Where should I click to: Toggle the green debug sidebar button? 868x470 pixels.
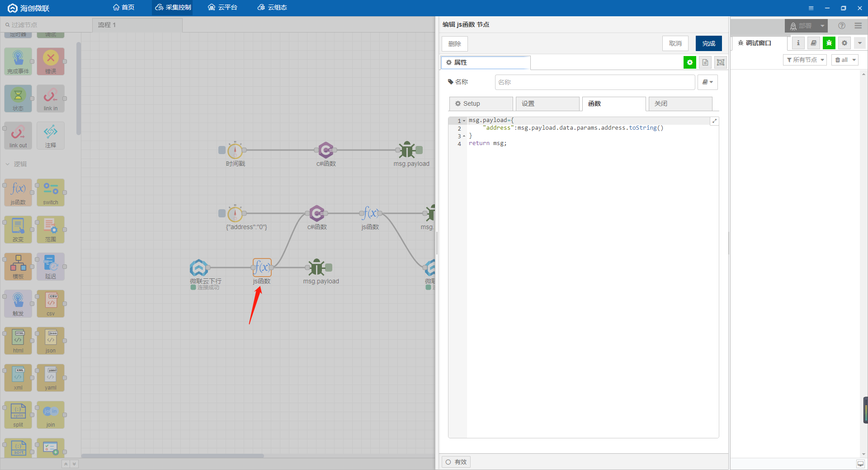click(829, 43)
